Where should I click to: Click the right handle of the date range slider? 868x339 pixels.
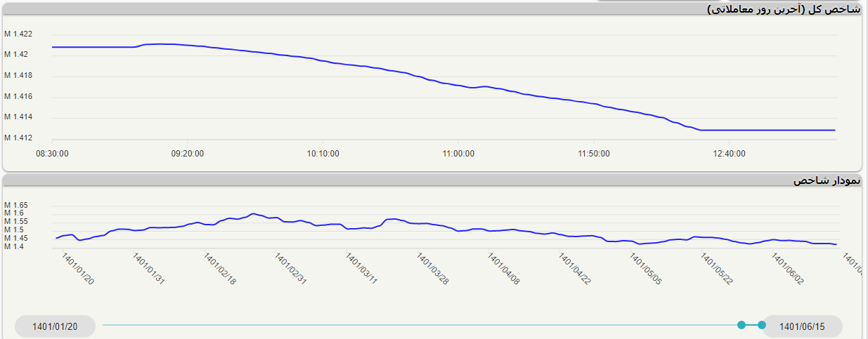click(762, 325)
